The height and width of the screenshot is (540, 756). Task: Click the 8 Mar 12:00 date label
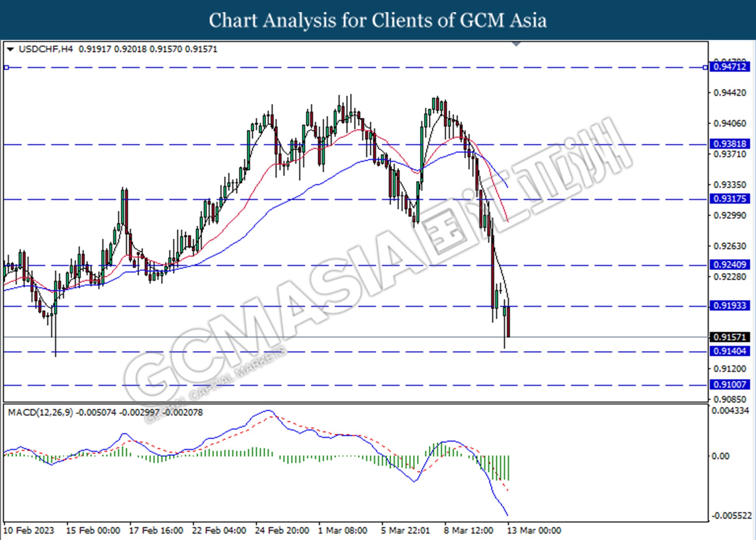click(x=468, y=531)
